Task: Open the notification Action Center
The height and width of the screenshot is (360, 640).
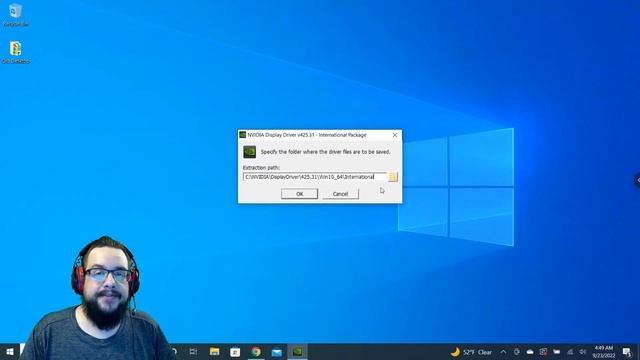Action: point(627,352)
